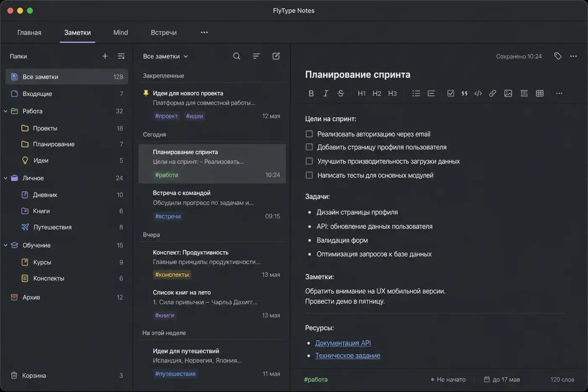Open the 'Все заметки' dropdown filter
Image resolution: width=588 pixels, height=392 pixels.
click(x=165, y=56)
